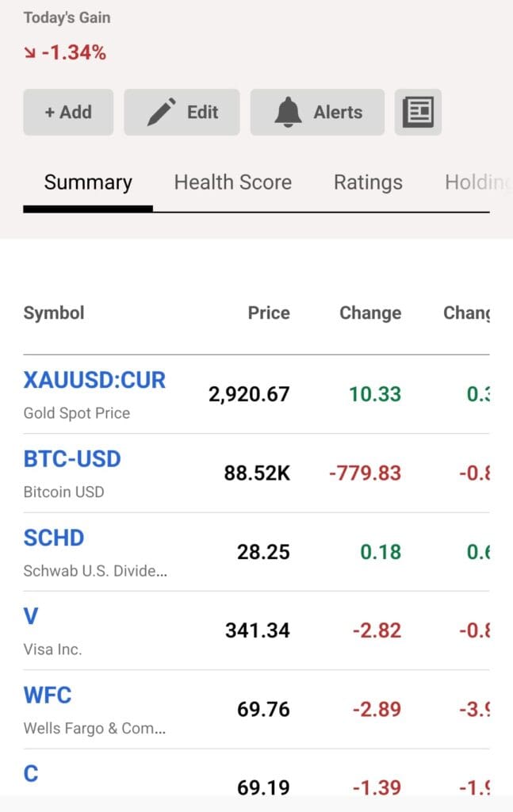This screenshot has height=812, width=513.
Task: Click the red down-arrow next to -1.34%
Action: pyautogui.click(x=28, y=54)
